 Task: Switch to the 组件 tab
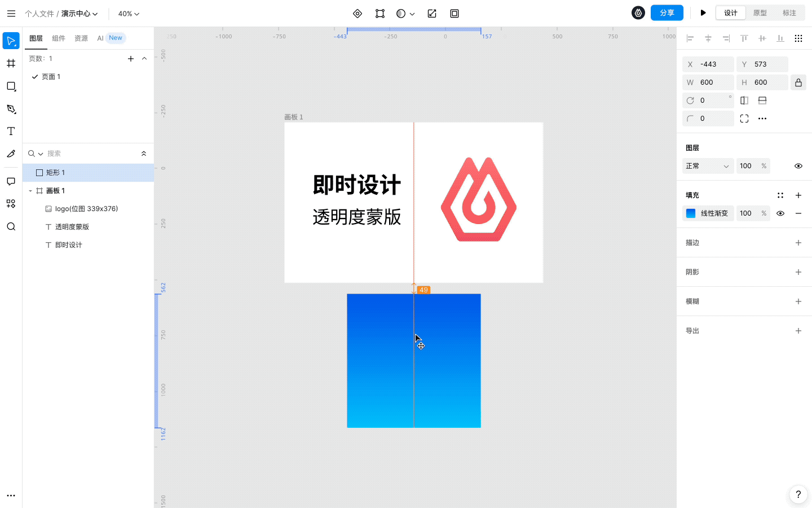pos(59,38)
